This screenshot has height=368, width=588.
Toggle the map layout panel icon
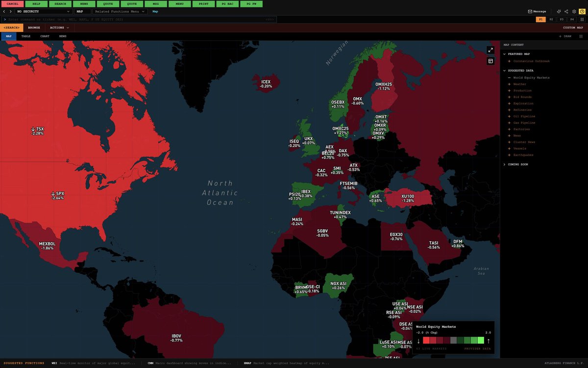coord(490,61)
